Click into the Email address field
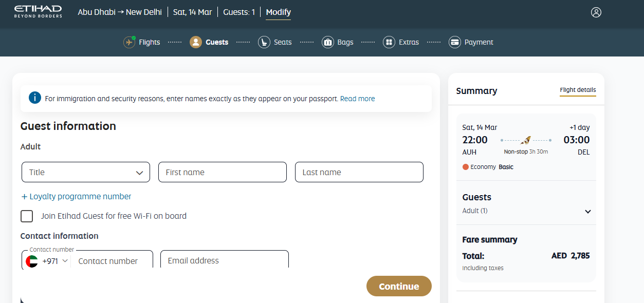644x303 pixels. pyautogui.click(x=224, y=260)
